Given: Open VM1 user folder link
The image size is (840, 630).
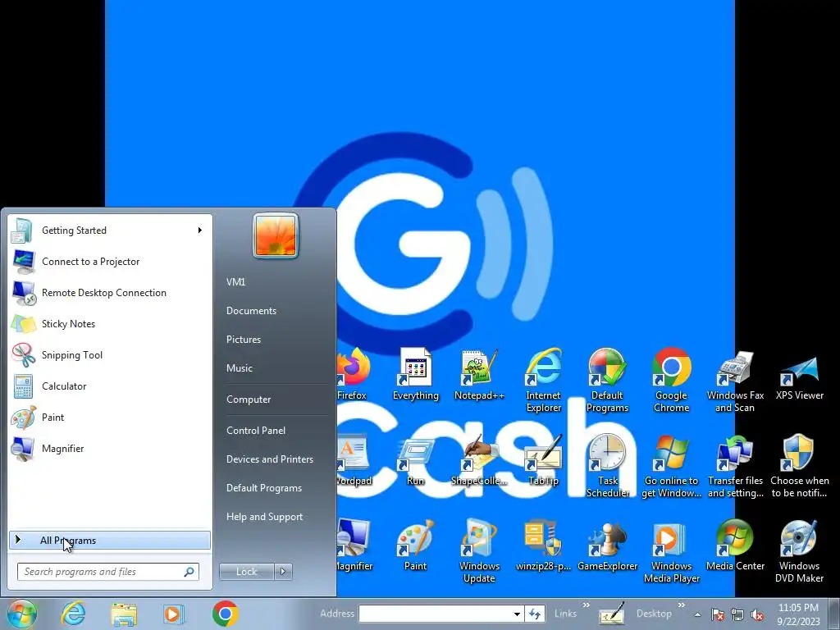Looking at the screenshot, I should (x=235, y=282).
